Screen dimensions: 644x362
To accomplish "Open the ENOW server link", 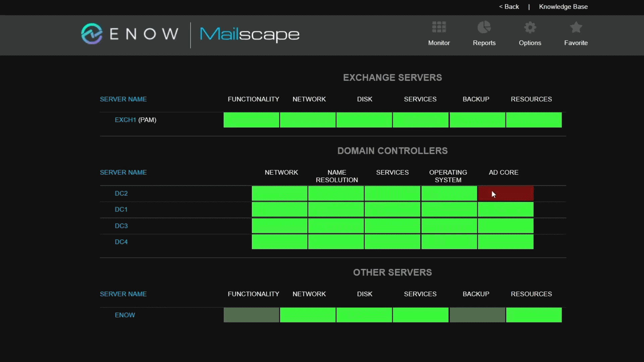I will pyautogui.click(x=125, y=315).
